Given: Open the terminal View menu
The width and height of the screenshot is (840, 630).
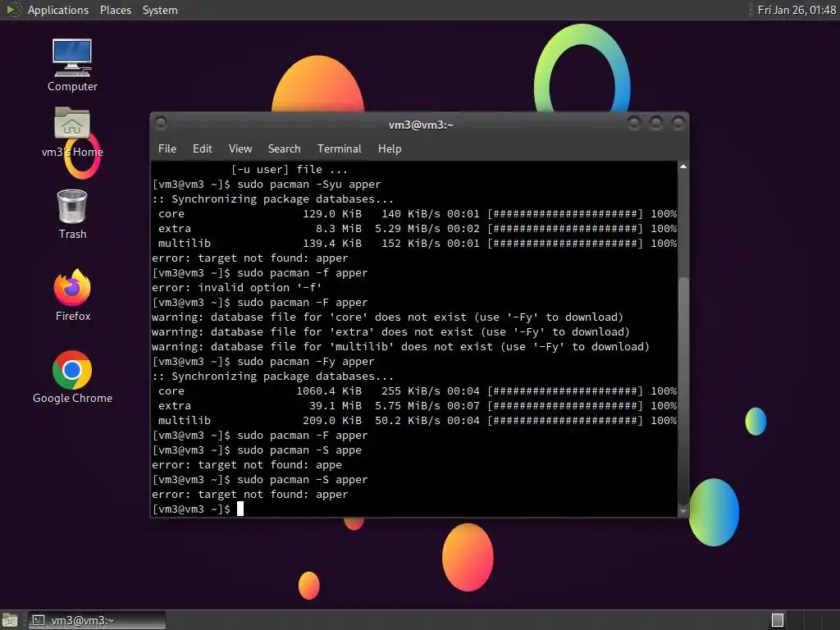Looking at the screenshot, I should 240,148.
